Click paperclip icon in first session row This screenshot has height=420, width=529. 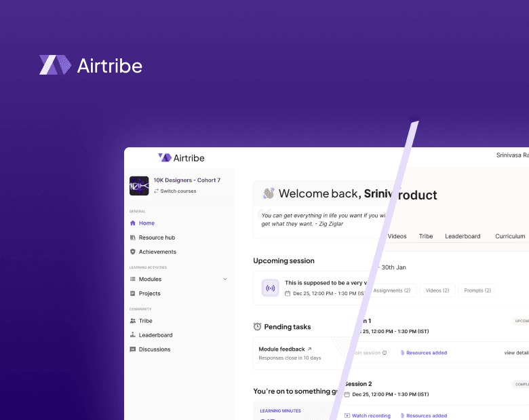402,353
